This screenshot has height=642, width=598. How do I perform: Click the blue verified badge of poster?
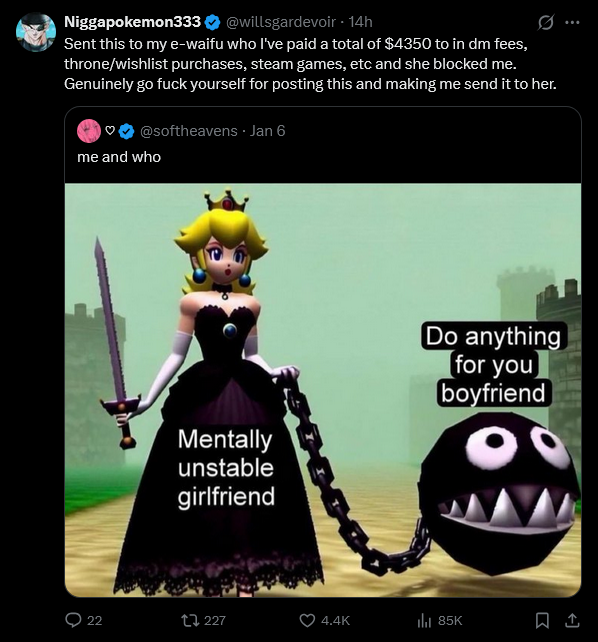tap(212, 22)
